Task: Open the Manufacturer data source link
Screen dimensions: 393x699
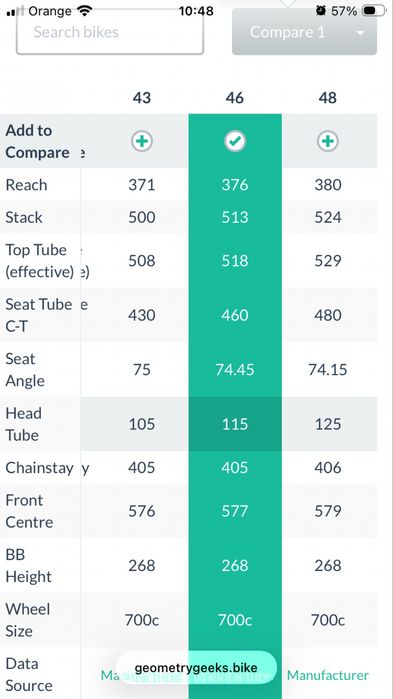Action: pos(328,675)
